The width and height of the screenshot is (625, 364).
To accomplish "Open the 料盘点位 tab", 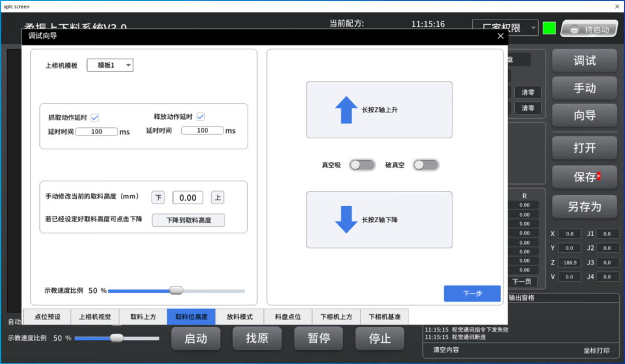I will click(288, 317).
